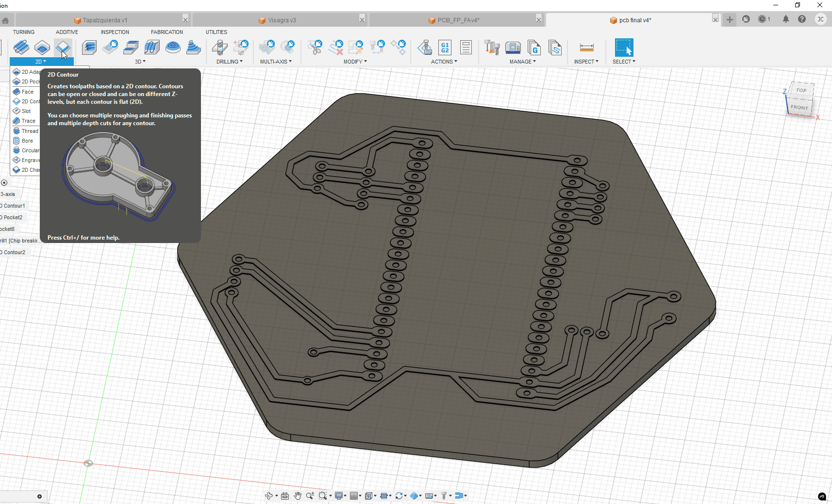Open the Setup Sheet icon
Screen dimensions: 832x504
(x=466, y=48)
